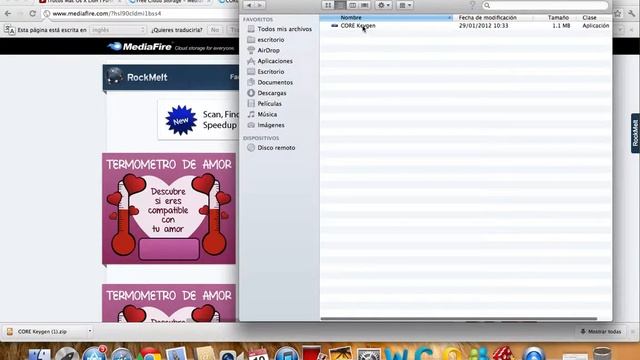Open Google Chrome from the Dock
Image resolution: width=640 pixels, height=360 pixels.
149,354
